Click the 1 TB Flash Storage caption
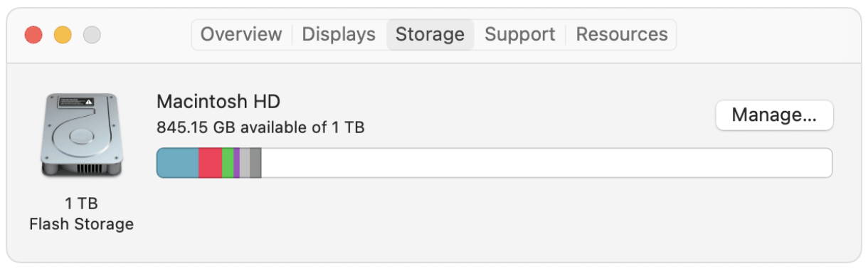 click(x=81, y=213)
